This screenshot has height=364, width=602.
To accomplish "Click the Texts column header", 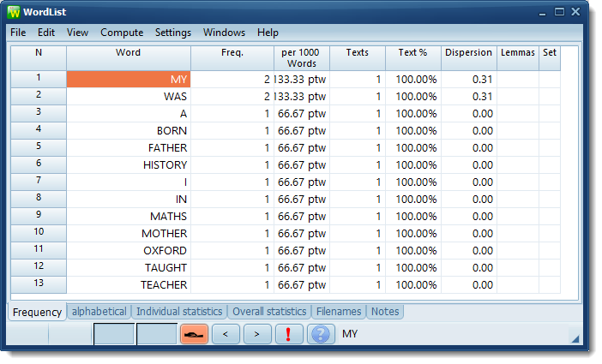I will click(x=358, y=58).
